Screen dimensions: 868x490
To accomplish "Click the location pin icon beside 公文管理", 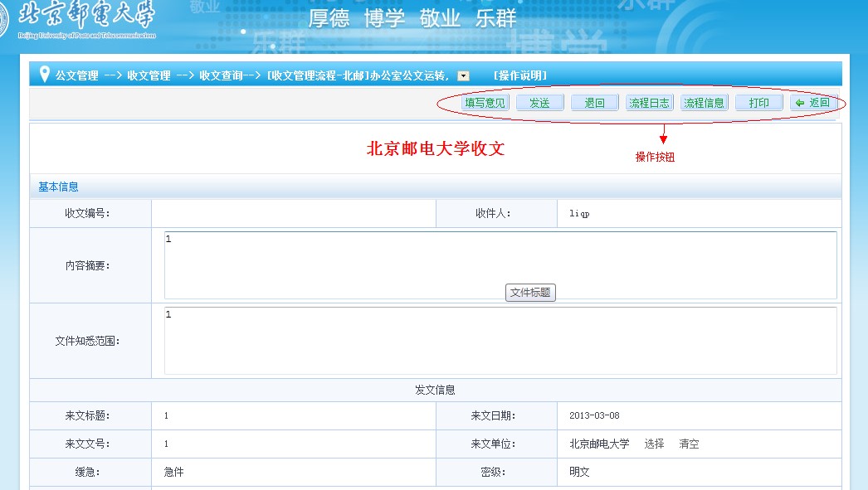I will point(45,74).
